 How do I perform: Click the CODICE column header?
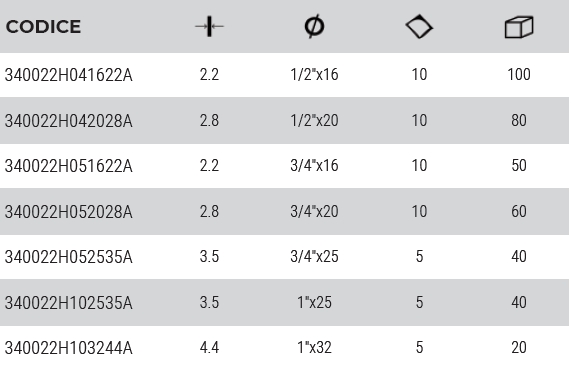coord(43,27)
